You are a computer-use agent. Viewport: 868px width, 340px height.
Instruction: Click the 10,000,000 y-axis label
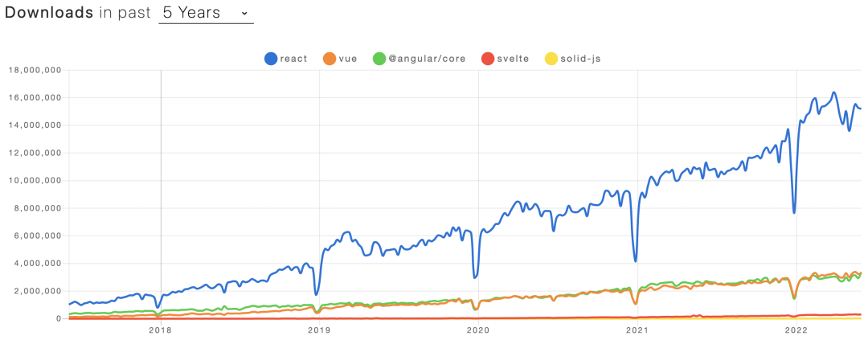35,180
